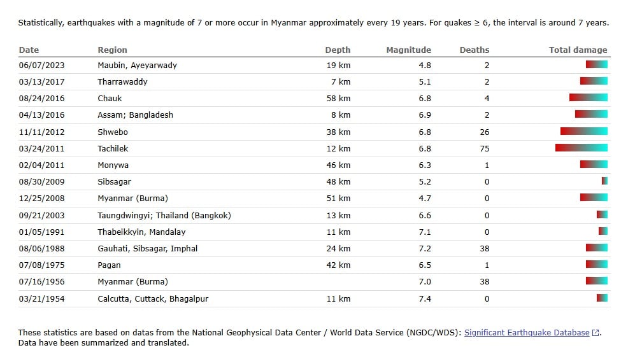The width and height of the screenshot is (628, 364).
Task: Select the date 12/25/2008
Action: point(41,198)
